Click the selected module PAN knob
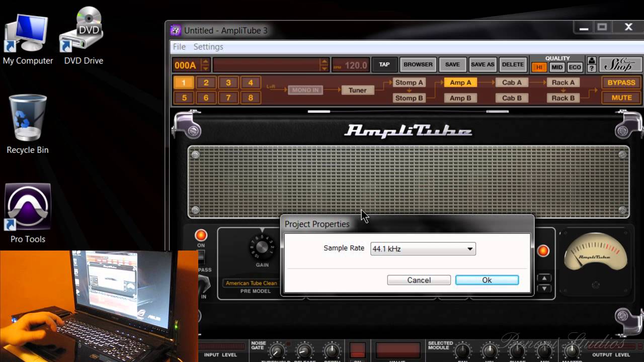 462,351
